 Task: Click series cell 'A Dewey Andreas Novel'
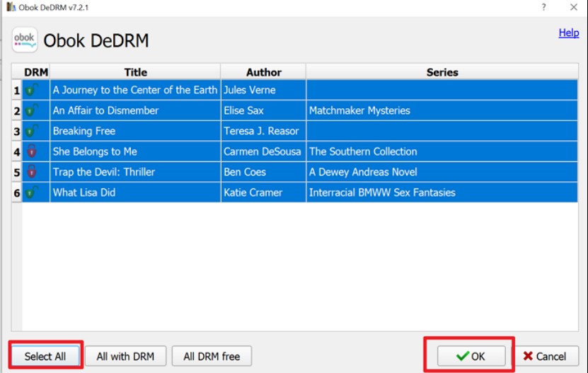pos(442,172)
